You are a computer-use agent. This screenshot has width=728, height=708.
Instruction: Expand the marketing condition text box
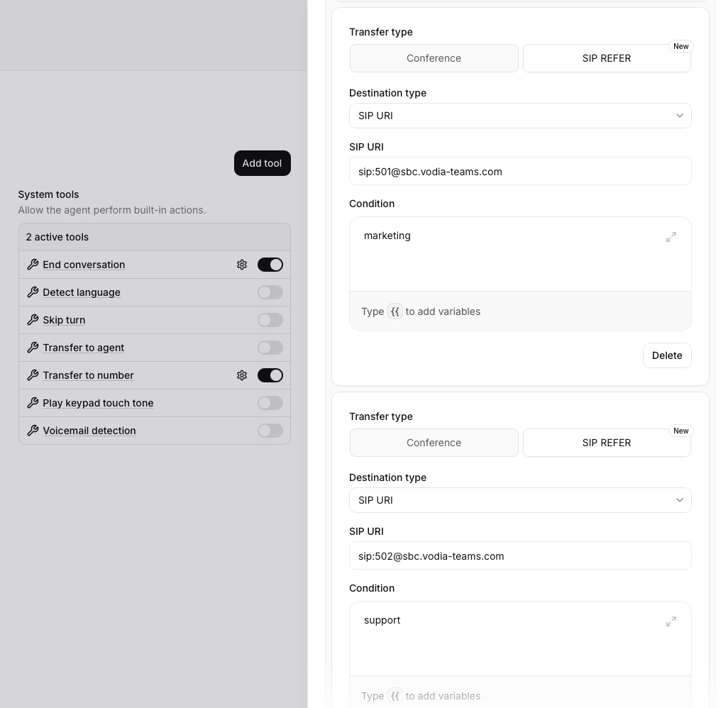[671, 237]
